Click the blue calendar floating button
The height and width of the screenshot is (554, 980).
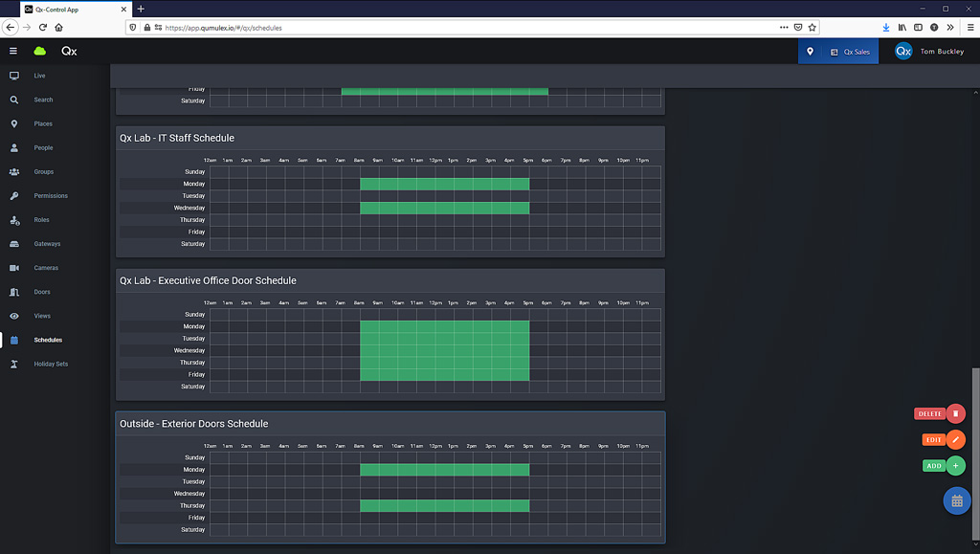coord(957,501)
